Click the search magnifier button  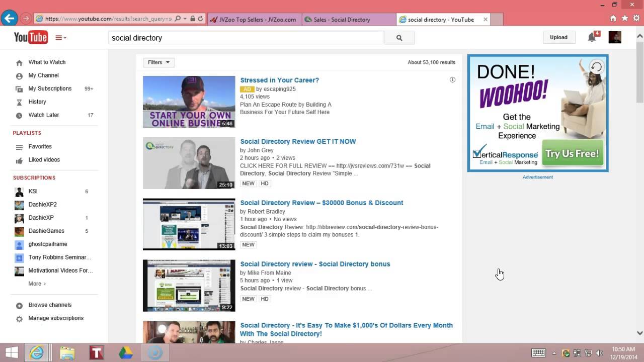click(x=399, y=38)
